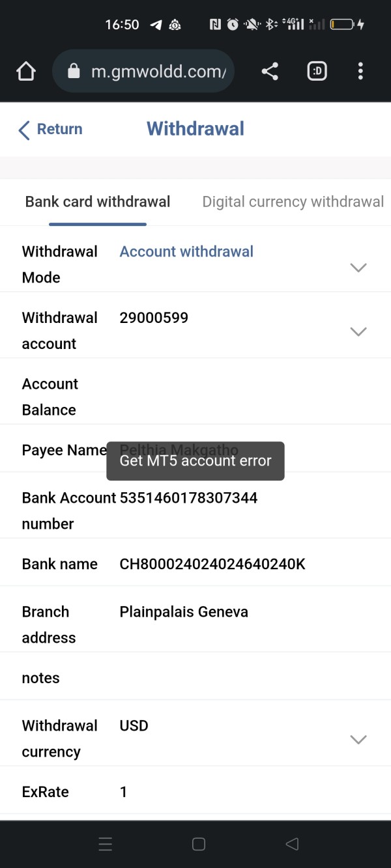The height and width of the screenshot is (868, 391).
Task: Tap the browser home icon
Action: (25, 71)
